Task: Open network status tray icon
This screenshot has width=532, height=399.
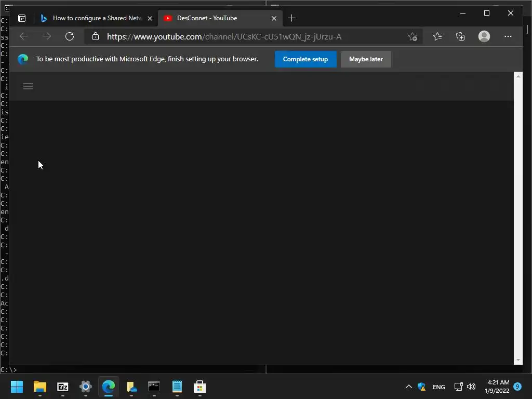Action: [x=458, y=387]
